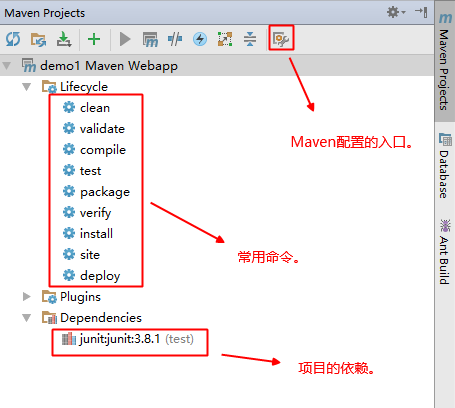Image resolution: width=455 pixels, height=408 pixels.
Task: Select the deploy lifecycle goal
Action: click(x=92, y=276)
